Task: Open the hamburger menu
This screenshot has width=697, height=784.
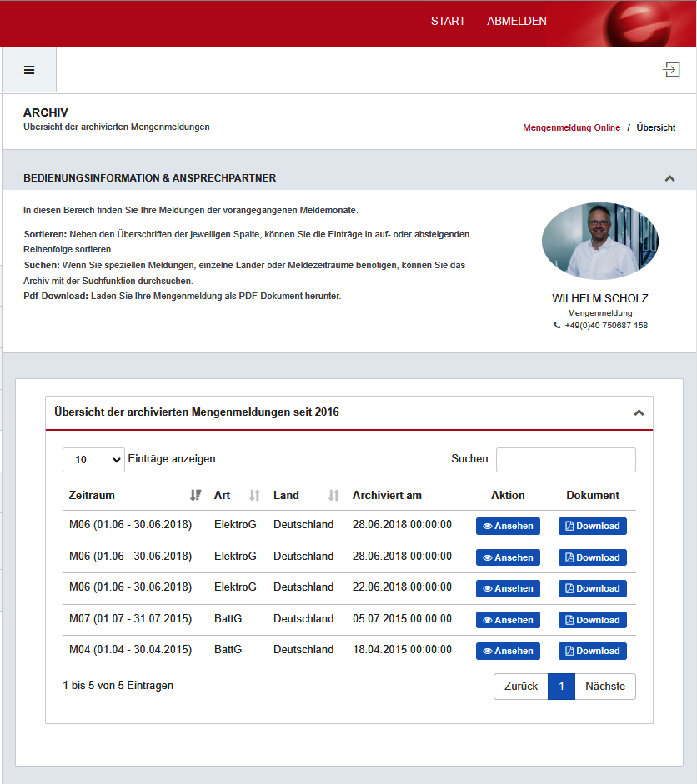Action: click(x=29, y=70)
